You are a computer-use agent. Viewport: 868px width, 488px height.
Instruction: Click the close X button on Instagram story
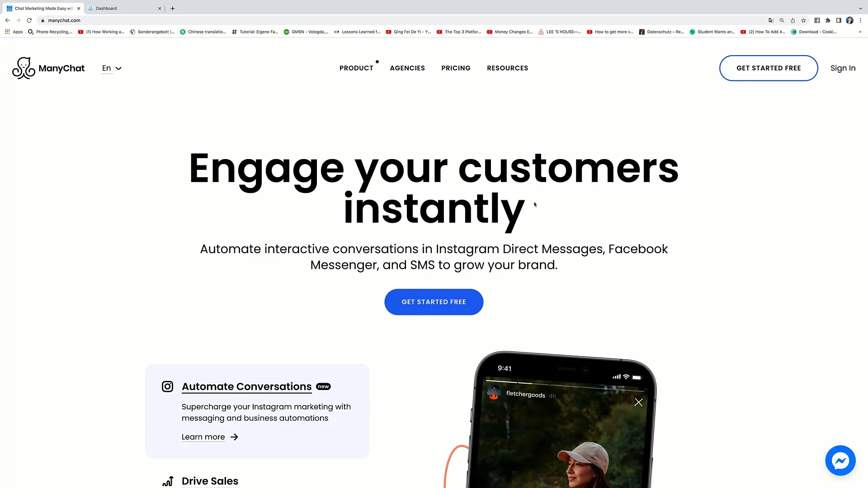pyautogui.click(x=638, y=402)
